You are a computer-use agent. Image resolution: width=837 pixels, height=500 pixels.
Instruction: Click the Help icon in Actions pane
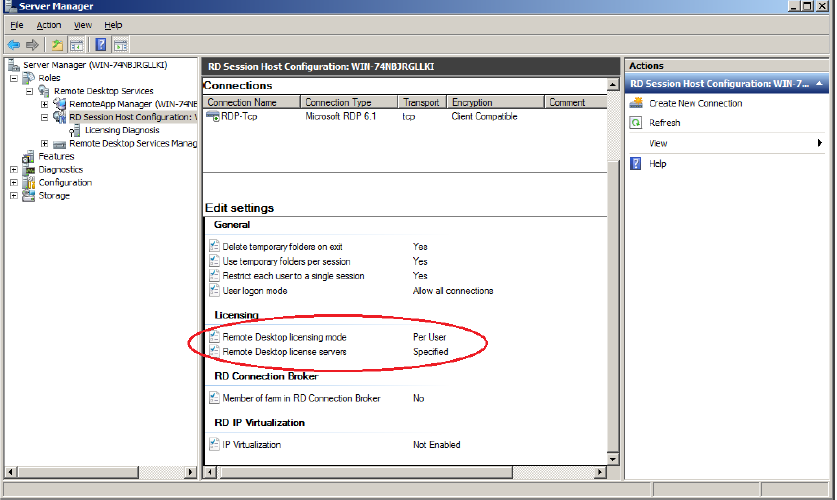635,163
